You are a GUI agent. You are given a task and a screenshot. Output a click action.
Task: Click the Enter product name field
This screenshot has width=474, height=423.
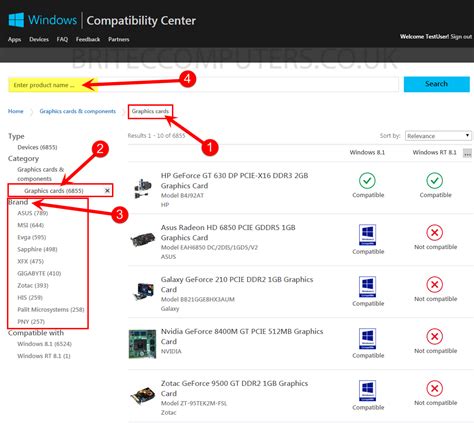[x=203, y=85]
